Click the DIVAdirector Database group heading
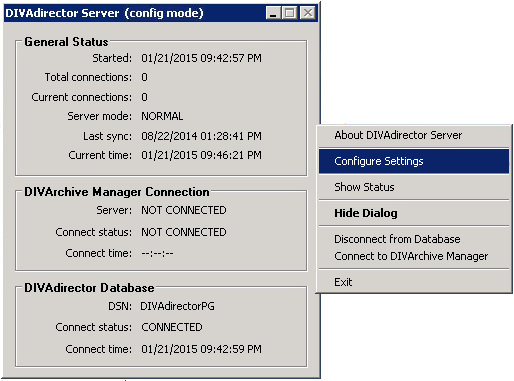Image resolution: width=514 pixels, height=381 pixels. pos(89,288)
